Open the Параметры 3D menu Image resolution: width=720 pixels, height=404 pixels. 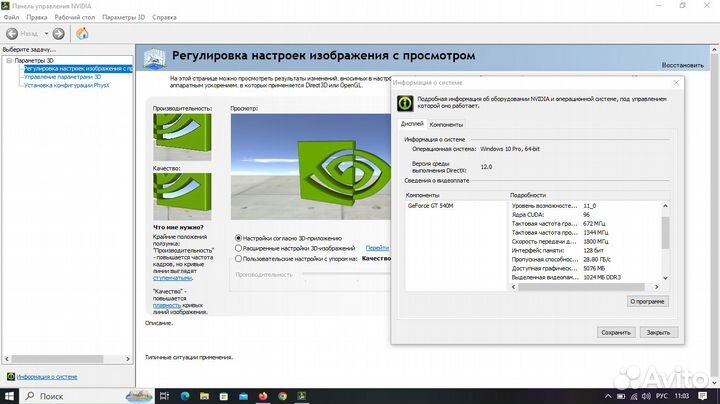pyautogui.click(x=123, y=17)
